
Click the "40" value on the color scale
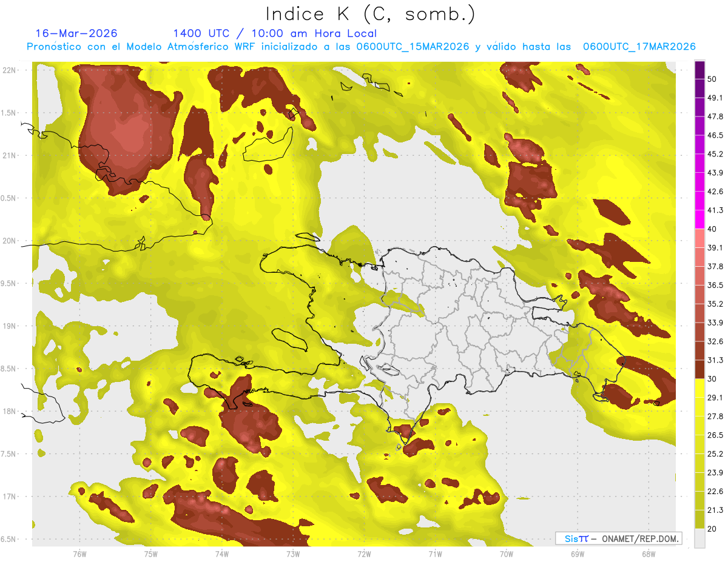point(713,229)
